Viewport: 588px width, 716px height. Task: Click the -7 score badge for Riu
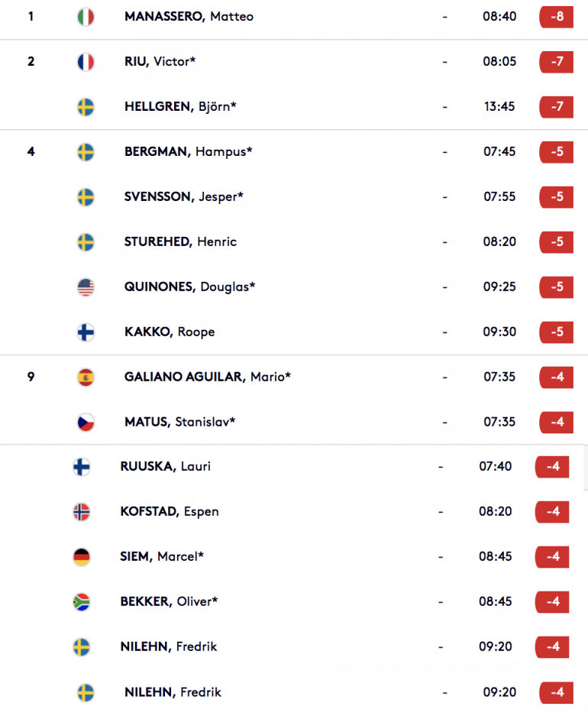[556, 62]
